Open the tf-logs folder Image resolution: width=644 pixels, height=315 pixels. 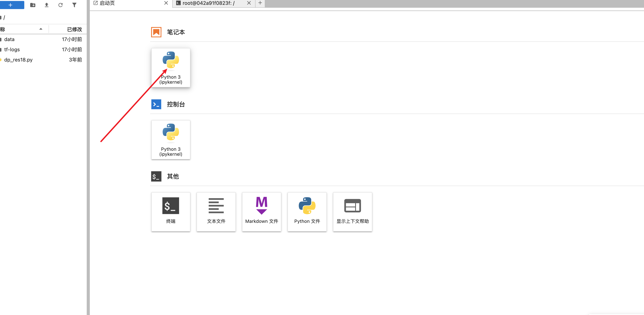[12, 50]
